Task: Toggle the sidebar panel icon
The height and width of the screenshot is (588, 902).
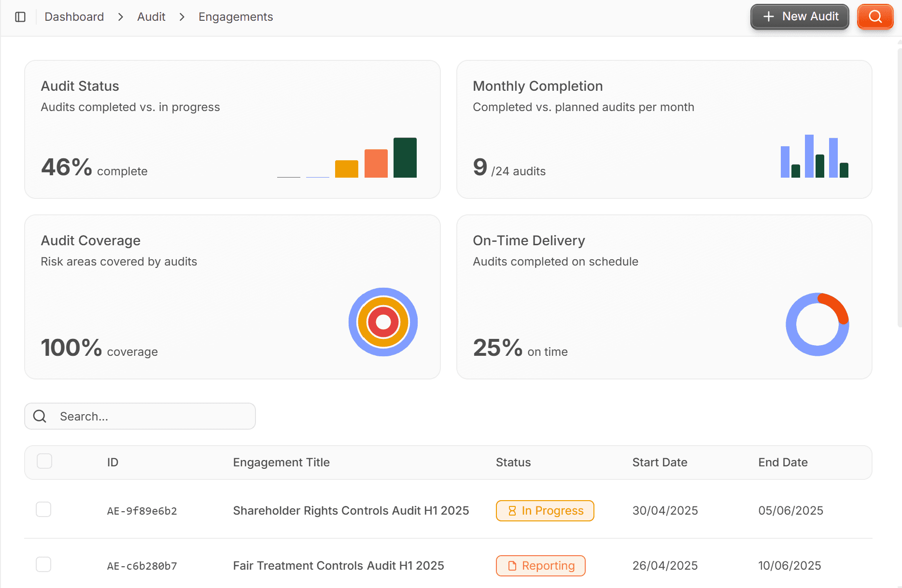Action: tap(20, 16)
